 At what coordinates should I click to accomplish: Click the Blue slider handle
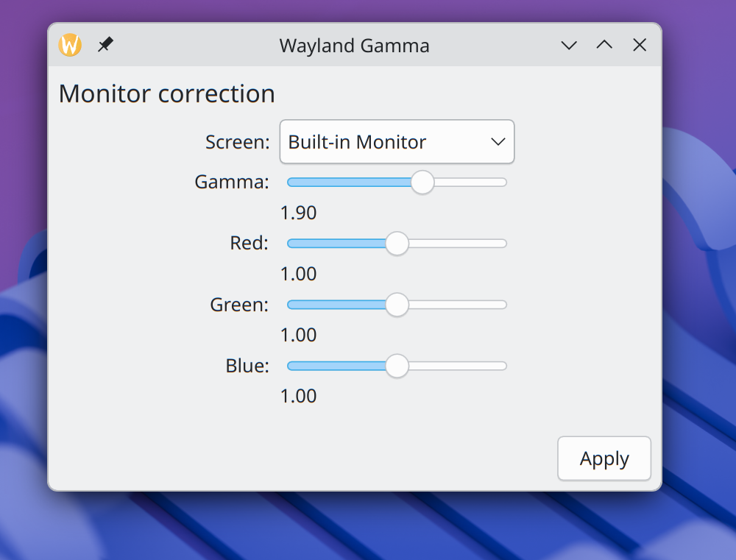tap(397, 366)
